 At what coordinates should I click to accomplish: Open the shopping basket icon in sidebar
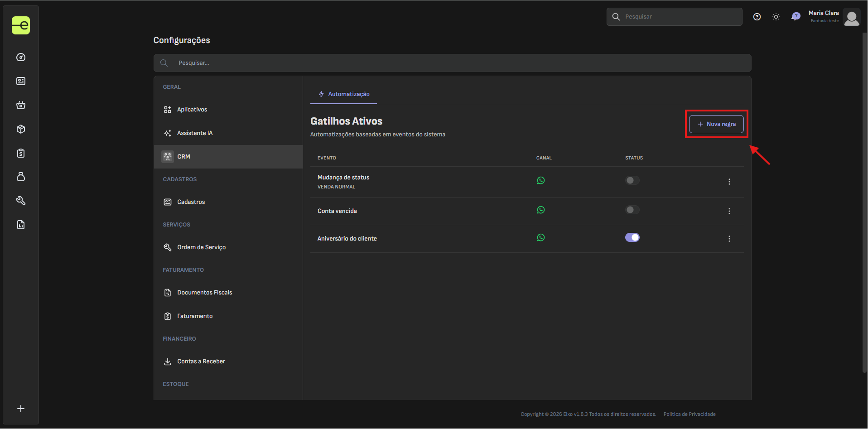point(21,105)
